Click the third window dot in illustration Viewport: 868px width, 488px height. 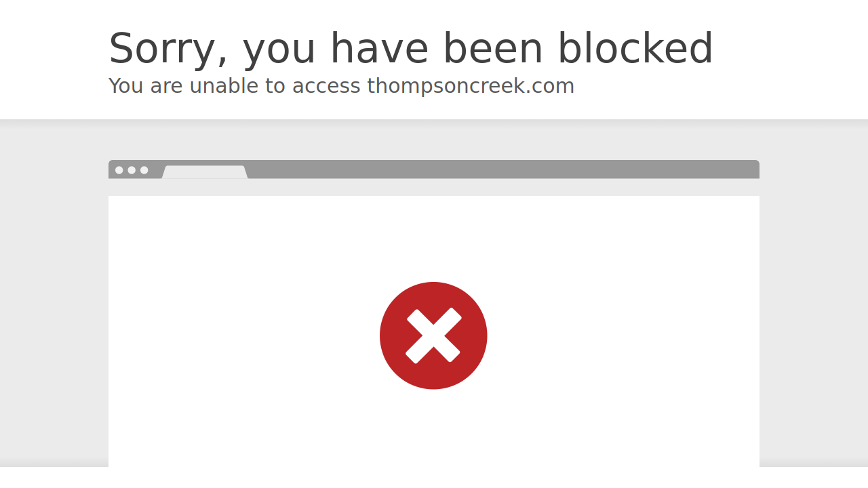144,170
